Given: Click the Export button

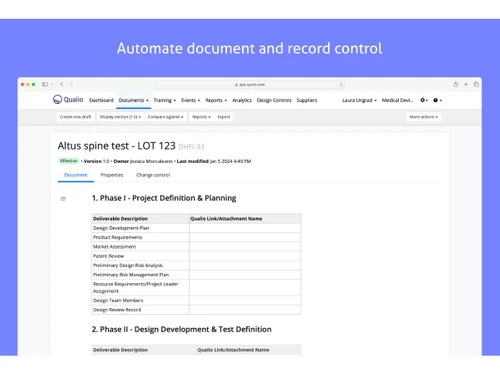Looking at the screenshot, I should 224,117.
